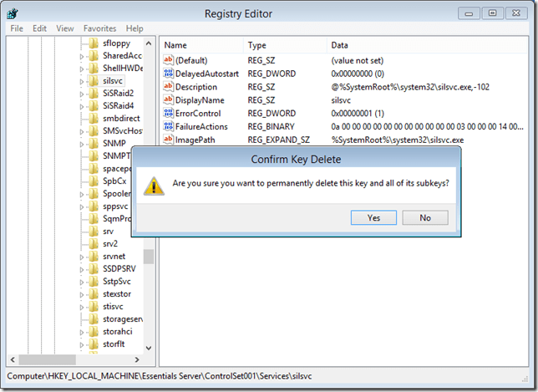Click the FailureActions binary value icon
This screenshot has height=392, width=538.
(168, 126)
